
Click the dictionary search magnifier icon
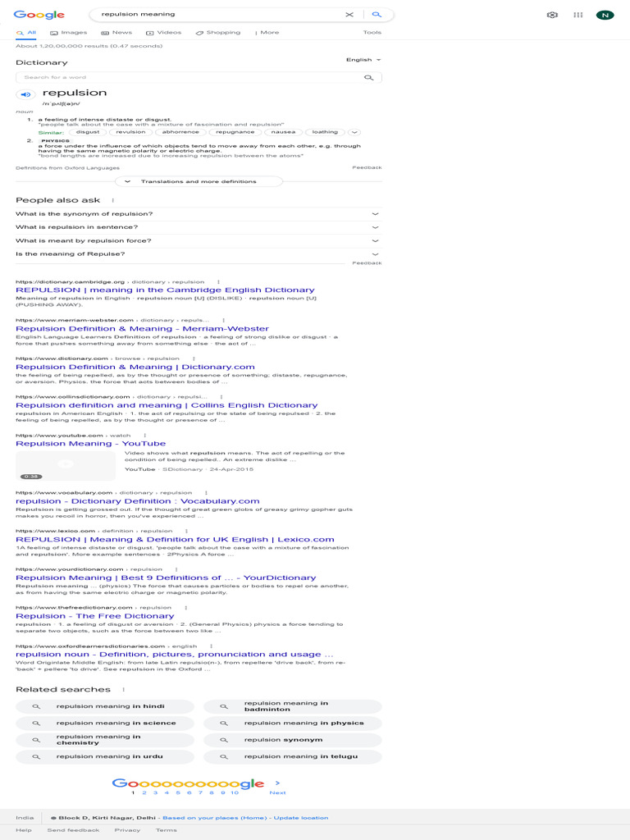(x=368, y=78)
